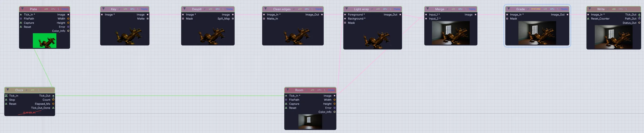Click Despill node Mask input port
The image size is (644, 133).
(x=183, y=19)
